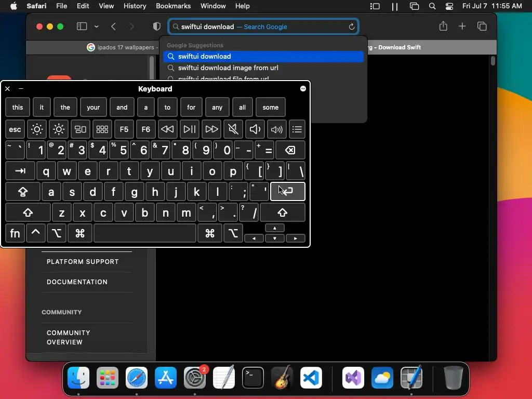Click the list icon key beside volume up
This screenshot has height=399, width=532.
(x=297, y=129)
